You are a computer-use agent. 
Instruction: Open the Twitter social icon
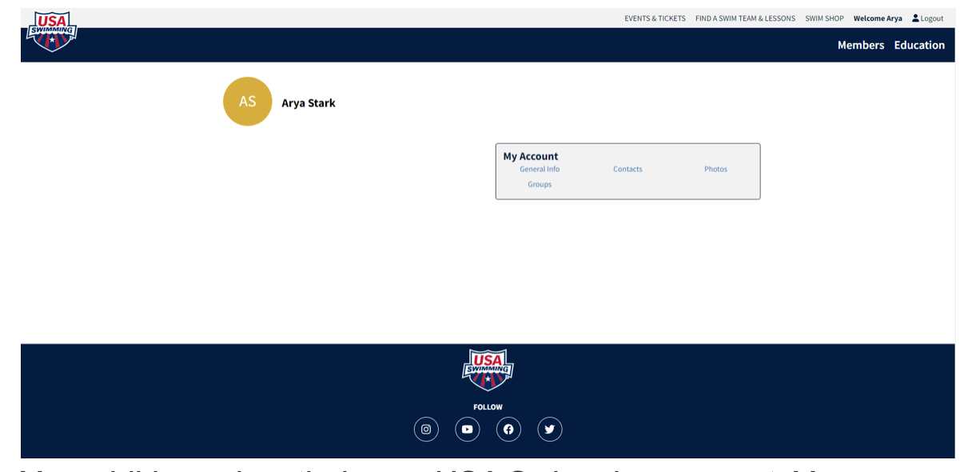[550, 430]
